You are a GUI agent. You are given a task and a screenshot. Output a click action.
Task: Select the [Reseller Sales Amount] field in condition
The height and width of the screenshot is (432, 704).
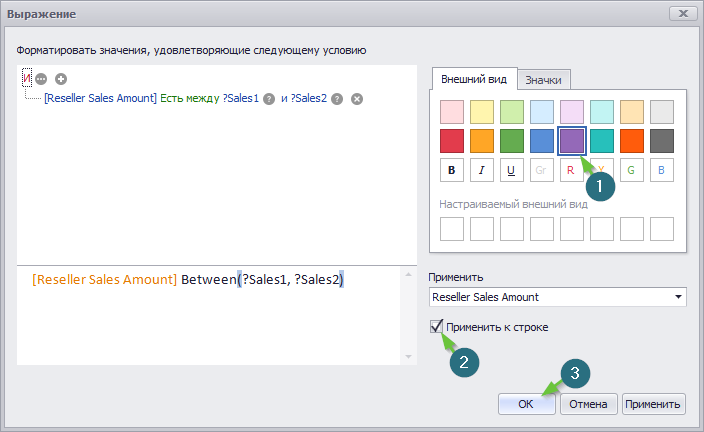[100, 98]
